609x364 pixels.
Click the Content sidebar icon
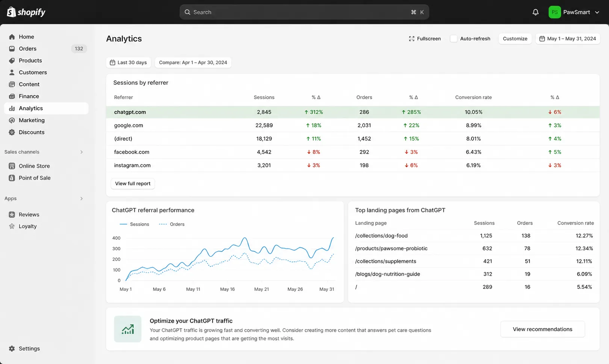coord(12,84)
